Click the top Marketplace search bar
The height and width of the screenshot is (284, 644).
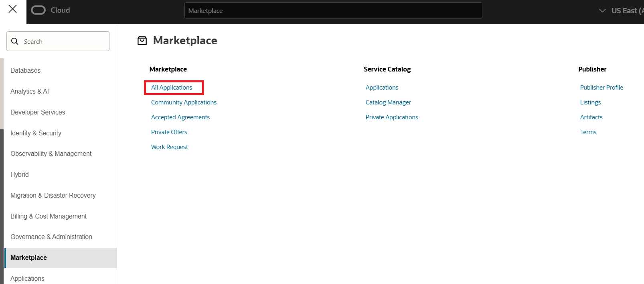click(333, 10)
